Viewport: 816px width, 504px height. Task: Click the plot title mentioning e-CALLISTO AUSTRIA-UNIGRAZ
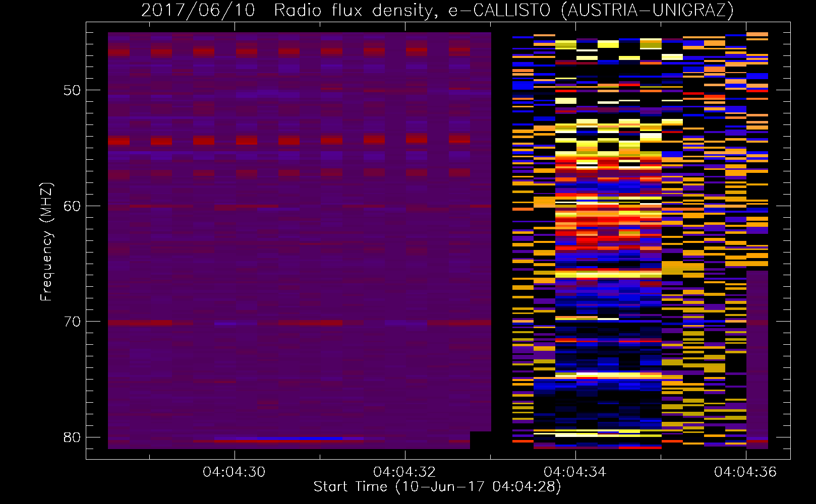point(437,11)
